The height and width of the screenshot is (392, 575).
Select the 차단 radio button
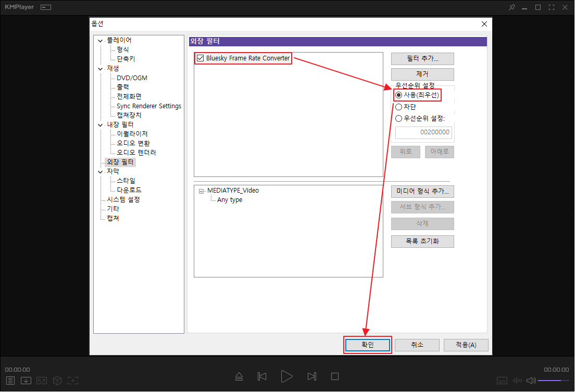398,107
